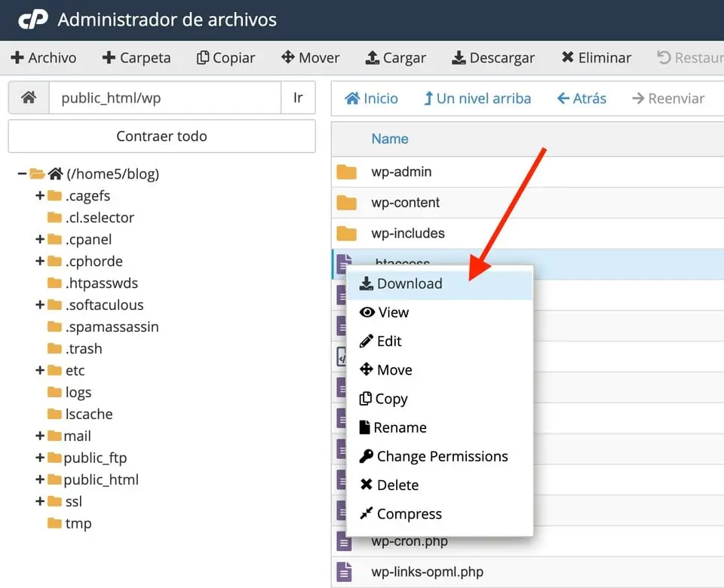This screenshot has height=588, width=724.
Task: Select .spamassassin in folder tree
Action: [x=112, y=326]
